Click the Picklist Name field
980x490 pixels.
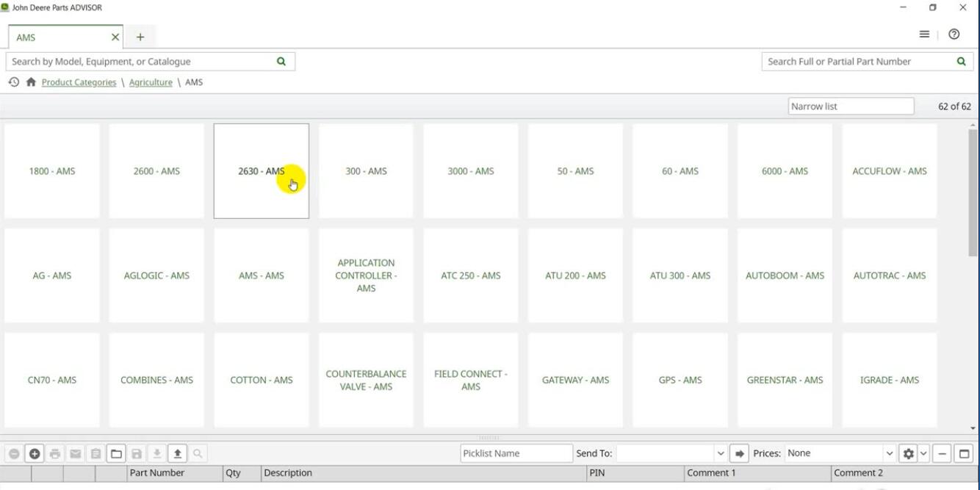pyautogui.click(x=516, y=453)
